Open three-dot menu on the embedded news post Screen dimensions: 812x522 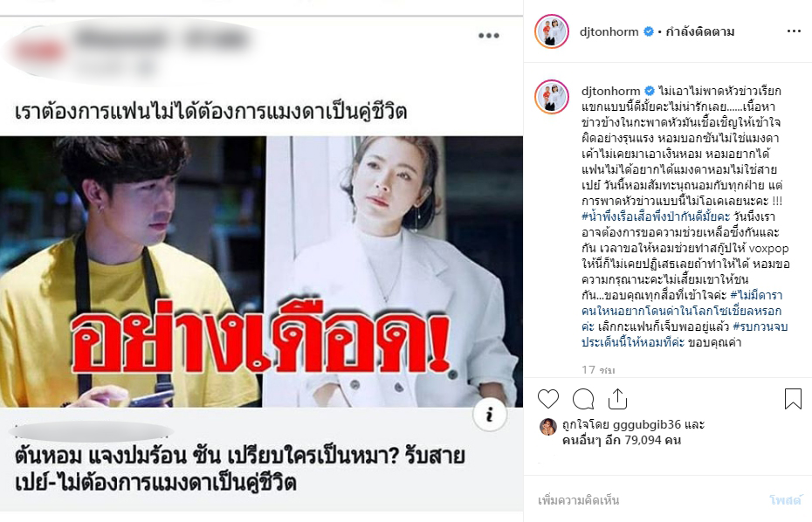pyautogui.click(x=488, y=35)
